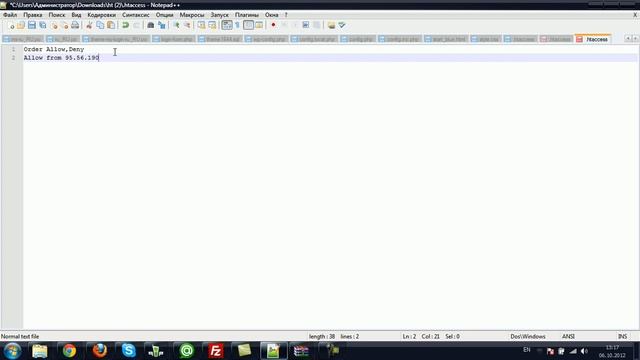This screenshot has height=360, width=640.
Task: Create a new document with New icon
Action: (11, 25)
